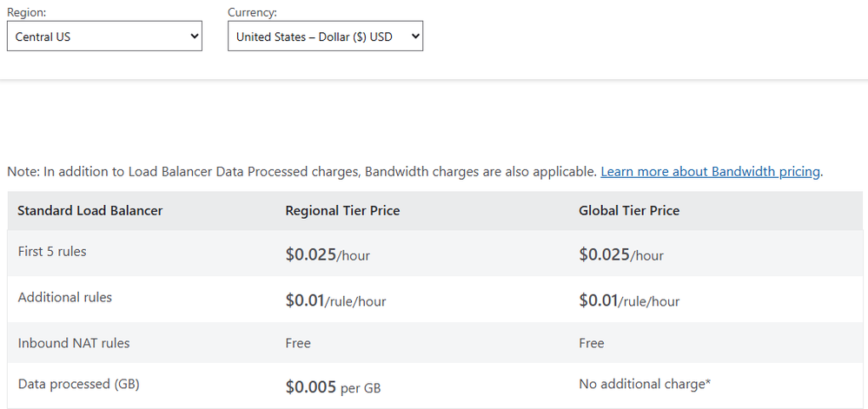Image resolution: width=868 pixels, height=409 pixels.
Task: Select the Regional Tier Price column header
Action: coord(342,211)
